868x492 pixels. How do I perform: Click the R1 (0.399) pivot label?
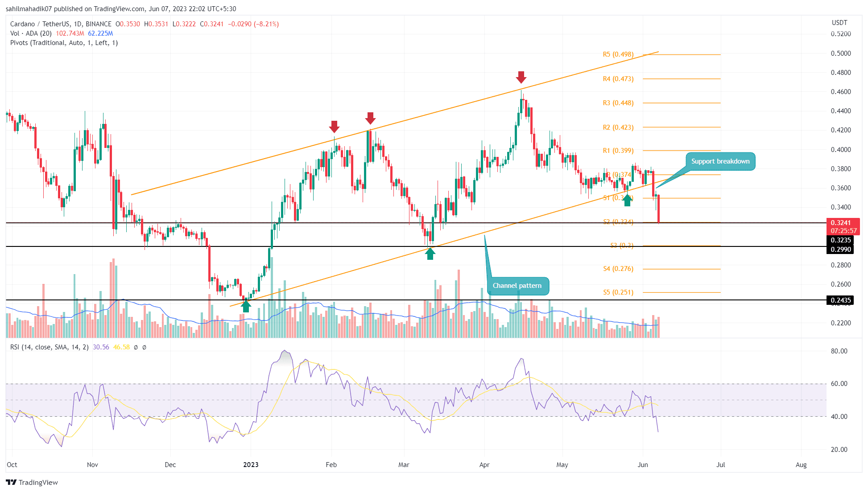coord(618,151)
